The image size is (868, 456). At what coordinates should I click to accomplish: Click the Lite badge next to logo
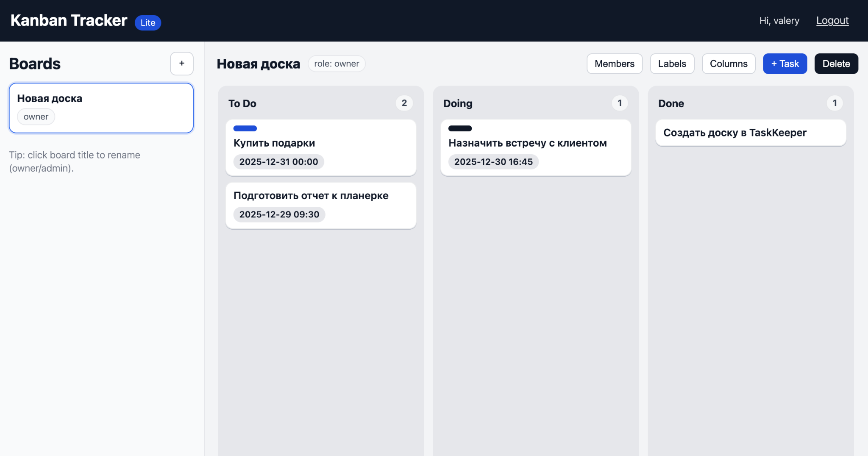coord(147,22)
